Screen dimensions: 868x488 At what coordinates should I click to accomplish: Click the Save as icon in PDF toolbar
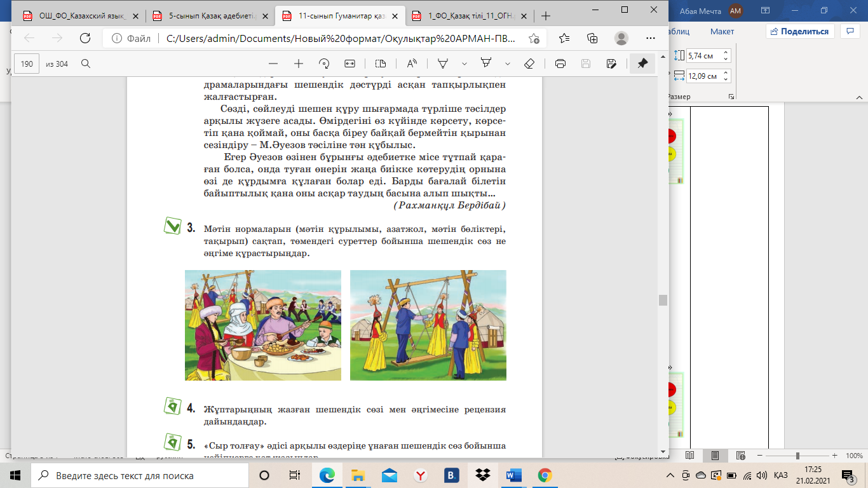point(611,64)
